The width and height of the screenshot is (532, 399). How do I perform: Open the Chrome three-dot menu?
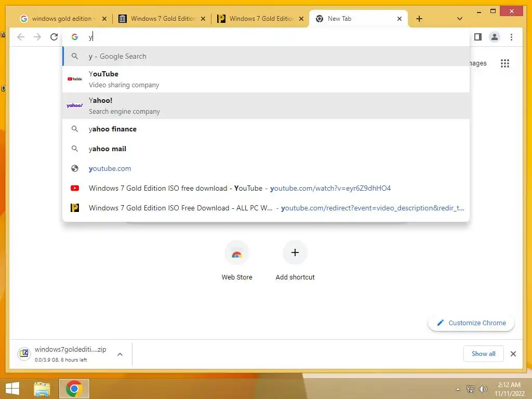coord(511,37)
